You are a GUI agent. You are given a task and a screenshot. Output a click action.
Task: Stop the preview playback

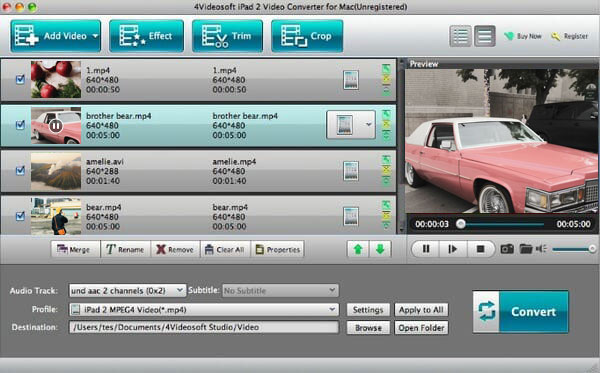(x=481, y=249)
